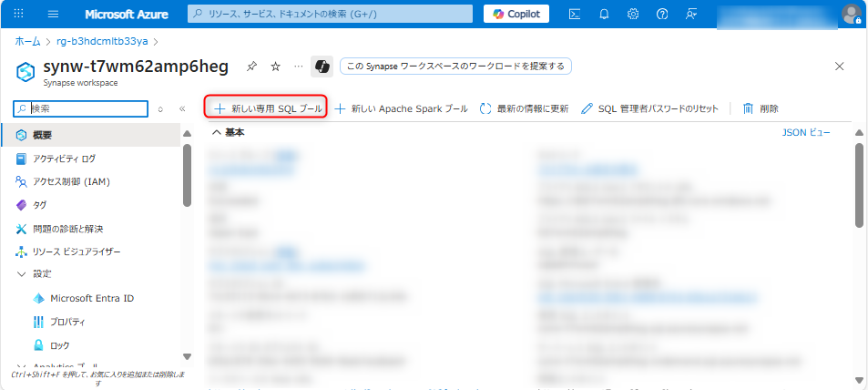Collapse the 基本 essentials section
Image resolution: width=868 pixels, height=390 pixels.
(x=229, y=132)
